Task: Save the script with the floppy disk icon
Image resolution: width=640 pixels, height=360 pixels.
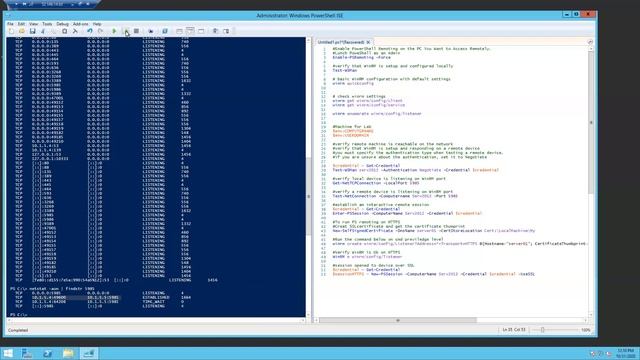Action: [32, 31]
